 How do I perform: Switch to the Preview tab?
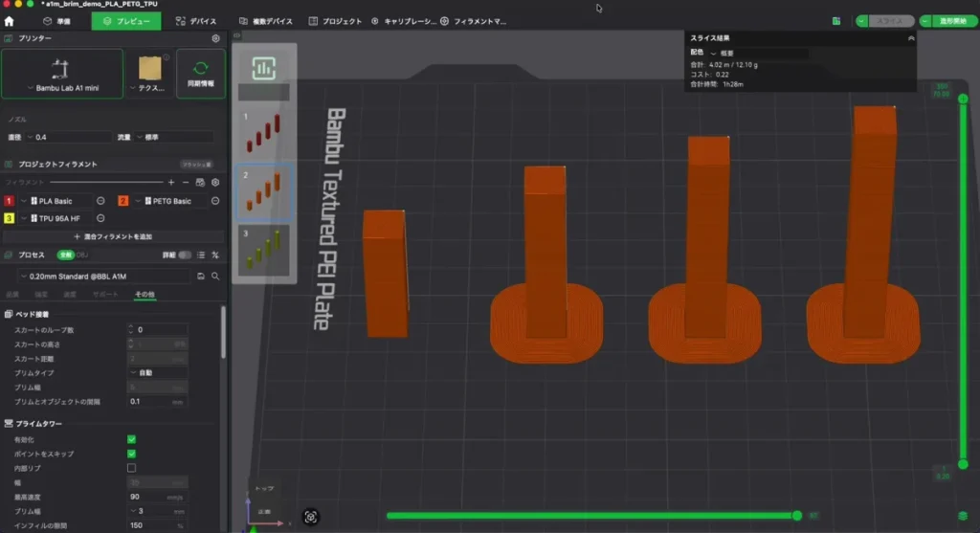pyautogui.click(x=126, y=21)
